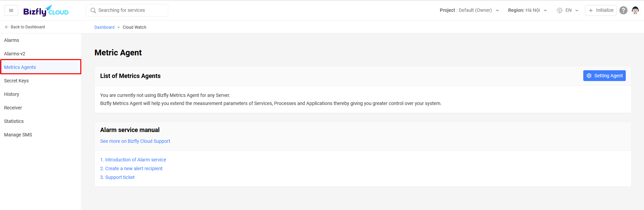This screenshot has height=210, width=644.
Task: Open Statistics in the sidebar
Action: coord(40,121)
